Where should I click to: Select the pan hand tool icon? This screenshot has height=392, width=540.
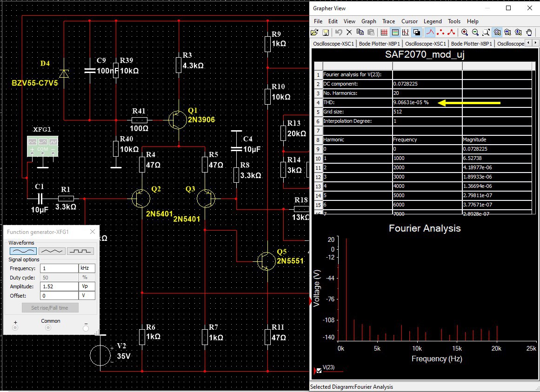529,32
